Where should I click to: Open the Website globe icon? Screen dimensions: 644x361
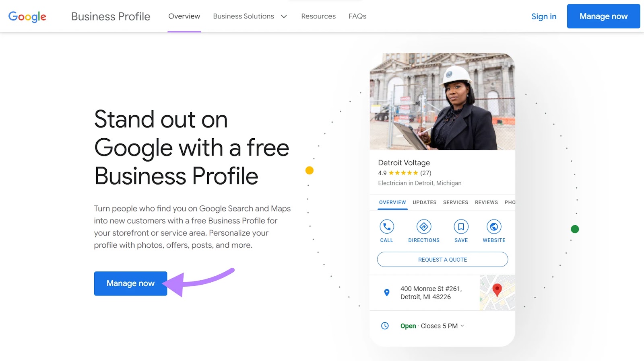tap(494, 227)
